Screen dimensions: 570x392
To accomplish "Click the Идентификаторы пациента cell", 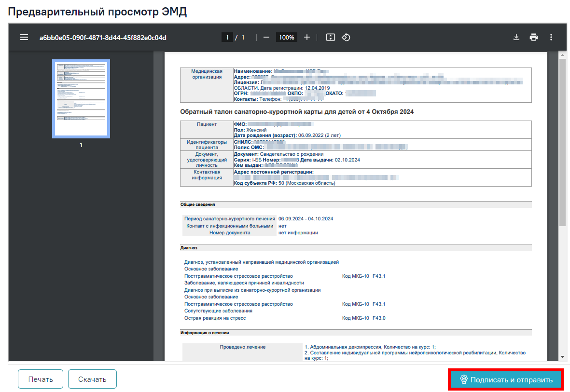I will [x=207, y=145].
